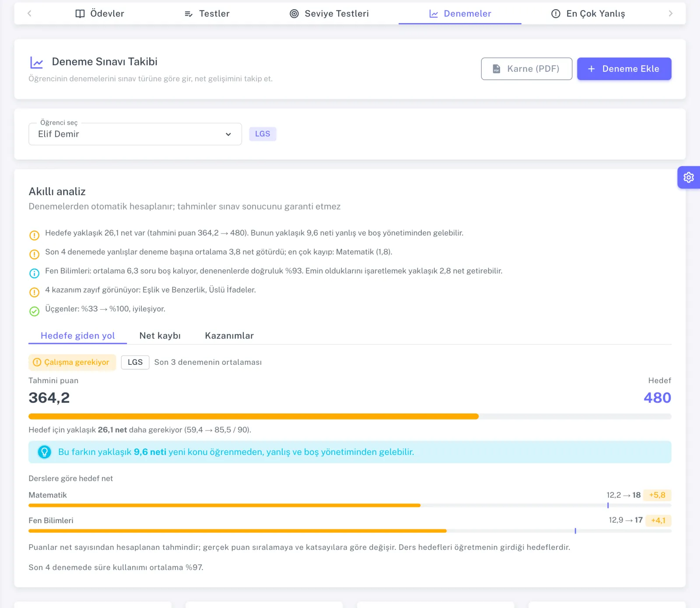
Task: Click the PDF file icon in Karne button
Action: tap(497, 69)
